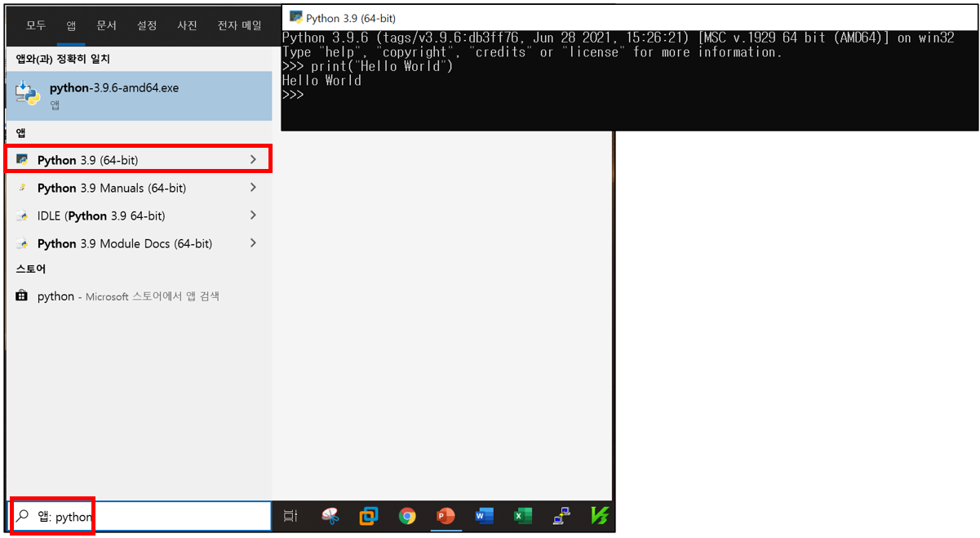Click Microsoft Store bag icon
The height and width of the screenshot is (538, 980).
pos(22,296)
